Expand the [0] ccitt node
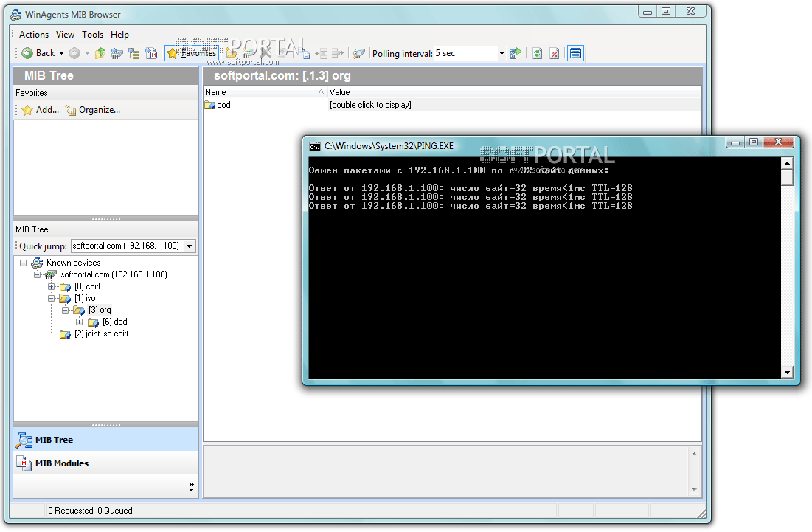 click(x=52, y=286)
